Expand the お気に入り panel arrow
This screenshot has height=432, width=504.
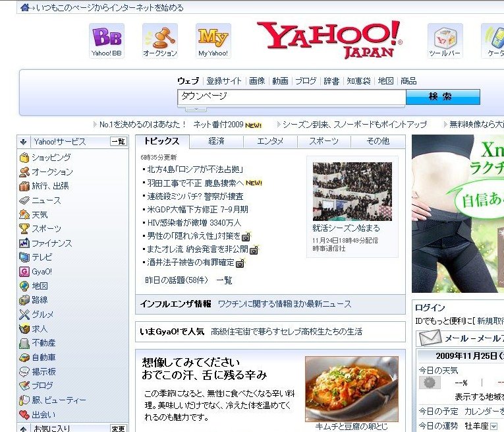point(23,429)
